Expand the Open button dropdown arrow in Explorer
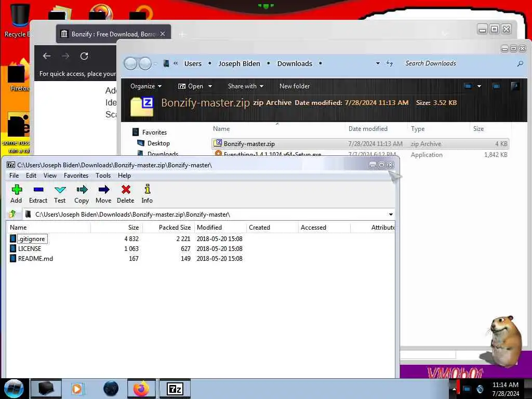 (210, 86)
